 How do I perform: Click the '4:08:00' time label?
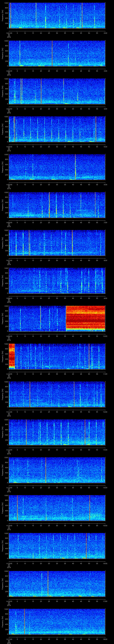point(9,298)
